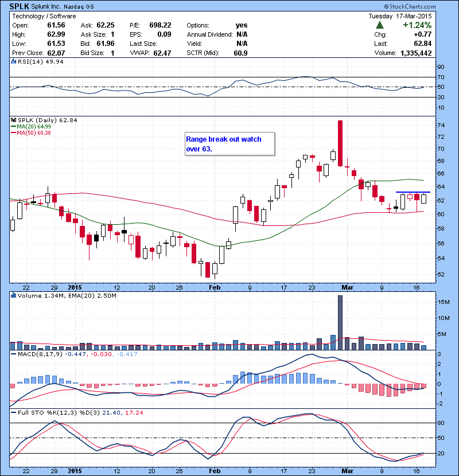Click the MACD signal value -0.030
The width and height of the screenshot is (459, 476).
101,354
